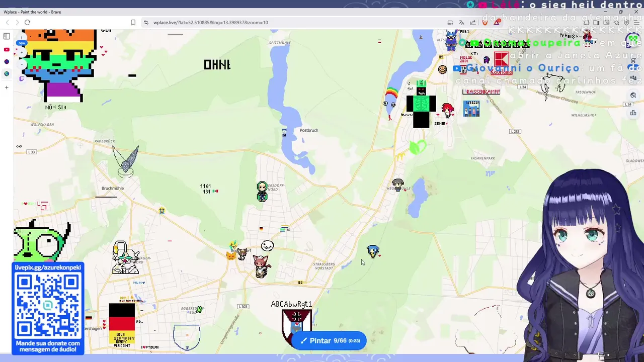644x362 pixels.
Task: Open the leaderboard chart icon
Action: tap(633, 113)
